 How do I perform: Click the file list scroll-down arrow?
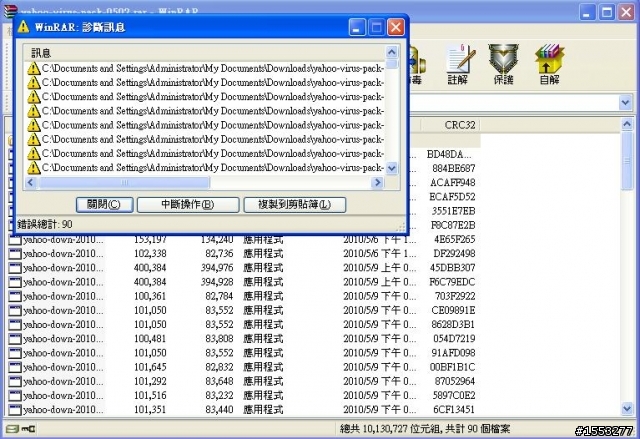pos(627,408)
